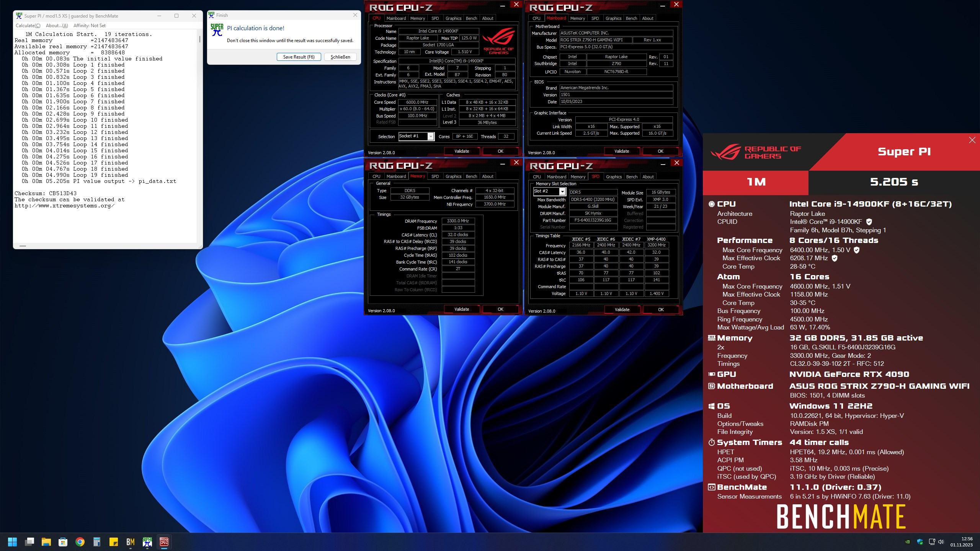Open the Slot #2 memory slot dropdown
This screenshot has width=980, height=551.
562,191
